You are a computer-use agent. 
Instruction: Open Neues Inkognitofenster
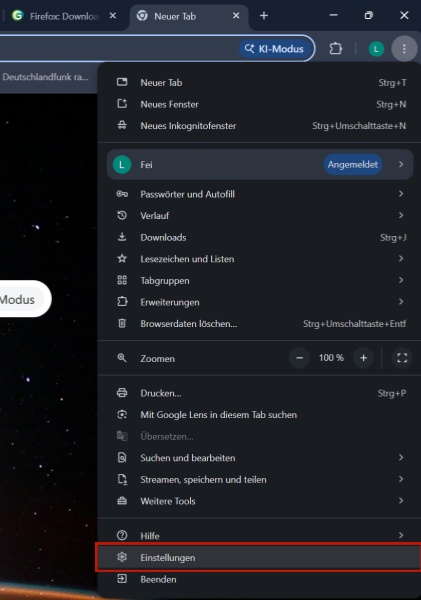pos(259,126)
